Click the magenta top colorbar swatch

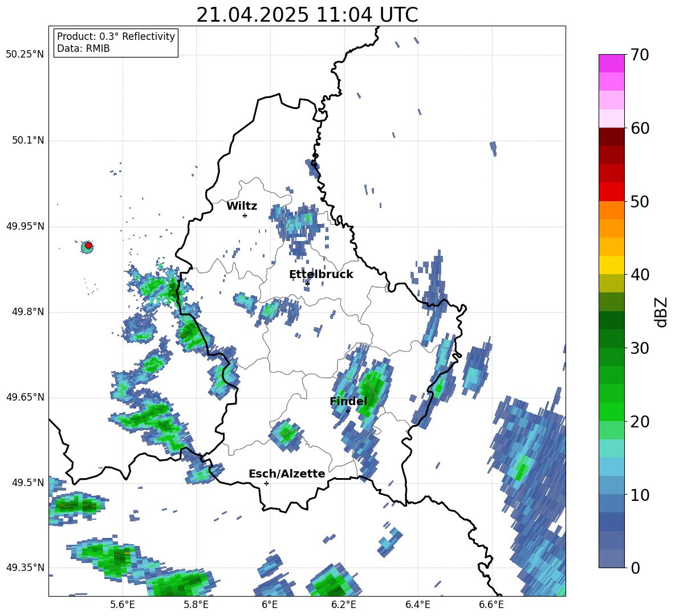point(612,64)
